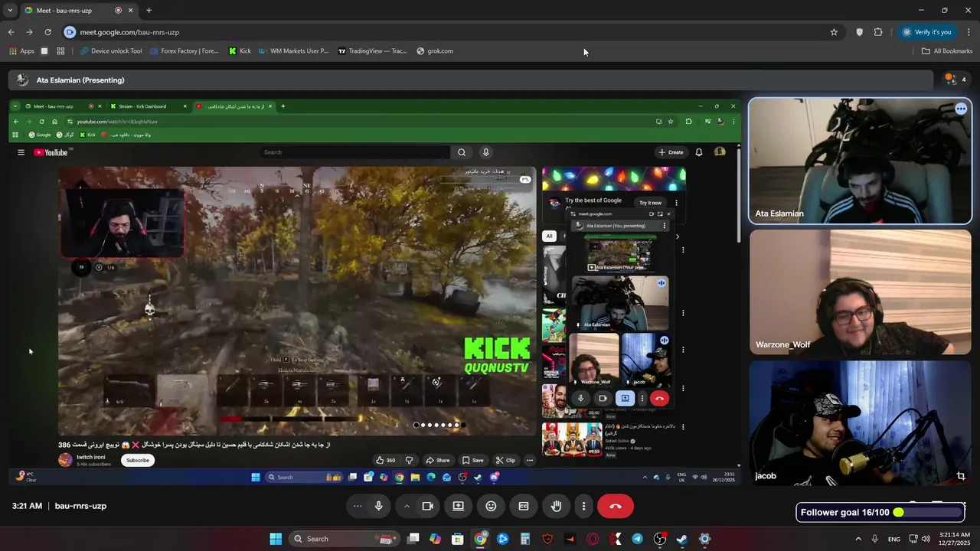
Task: Open Telegram from taskbar
Action: [x=637, y=539]
